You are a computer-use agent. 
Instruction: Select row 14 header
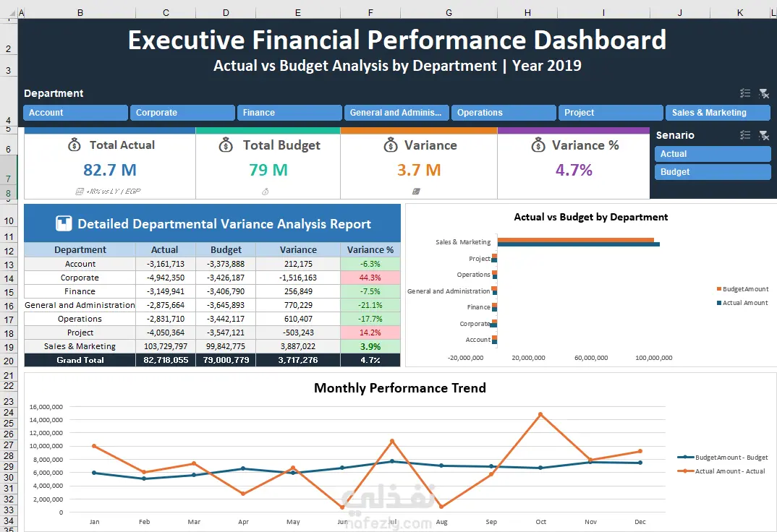(x=9, y=278)
